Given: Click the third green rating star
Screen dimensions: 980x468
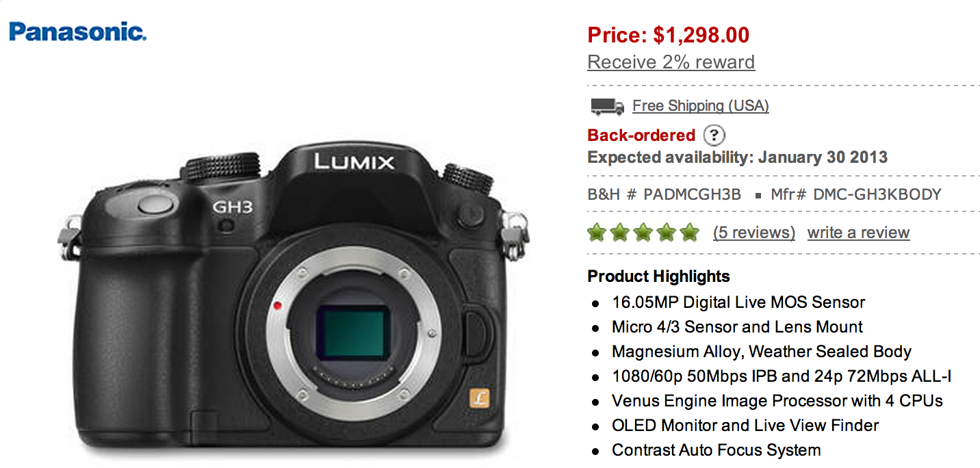Looking at the screenshot, I should [643, 233].
